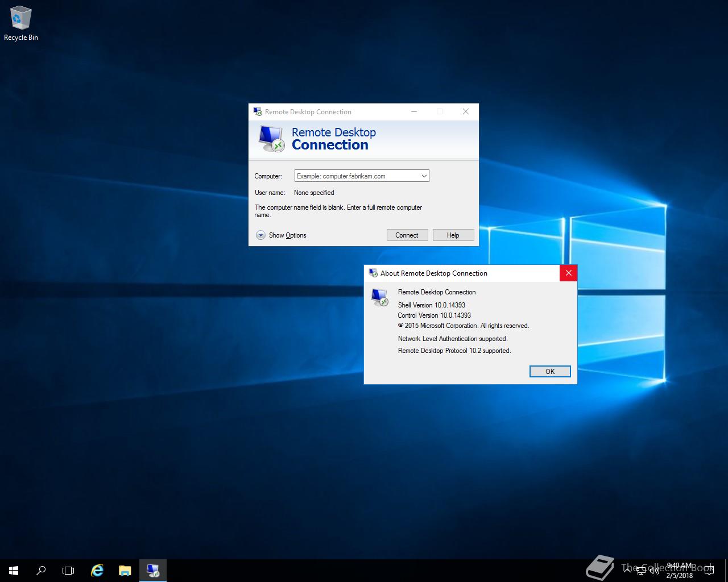Click OK in the About dialog
The width and height of the screenshot is (728, 582).
(550, 371)
